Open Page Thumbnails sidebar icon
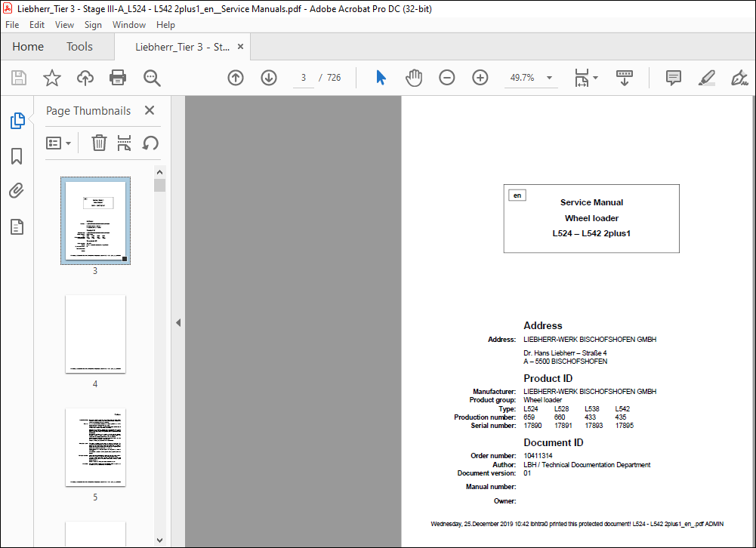This screenshot has height=548, width=756. click(17, 121)
